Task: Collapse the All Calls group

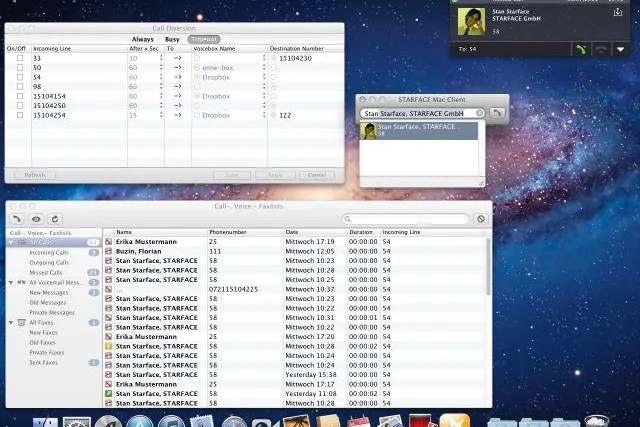Action: coord(11,242)
